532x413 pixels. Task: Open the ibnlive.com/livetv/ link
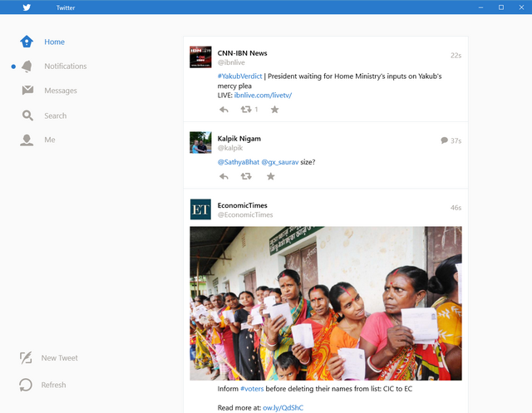(x=263, y=96)
